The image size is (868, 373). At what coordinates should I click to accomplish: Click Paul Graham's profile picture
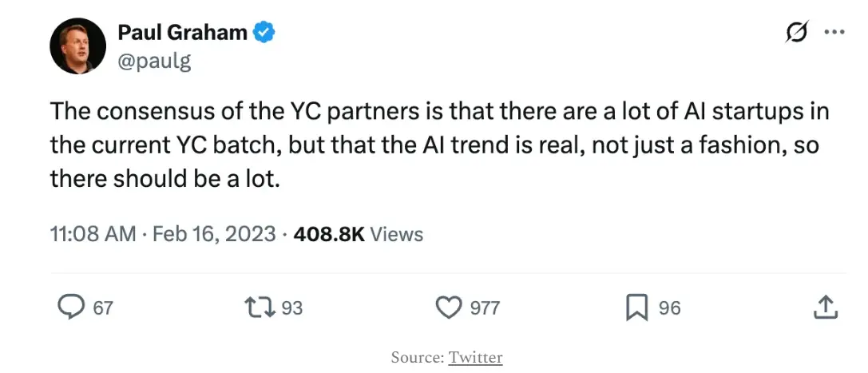pyautogui.click(x=77, y=46)
